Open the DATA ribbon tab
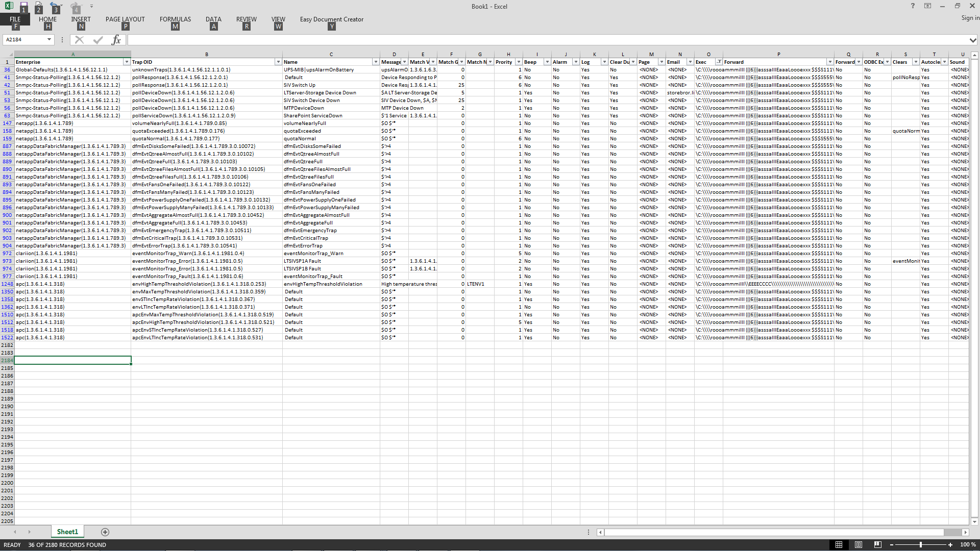 point(213,19)
